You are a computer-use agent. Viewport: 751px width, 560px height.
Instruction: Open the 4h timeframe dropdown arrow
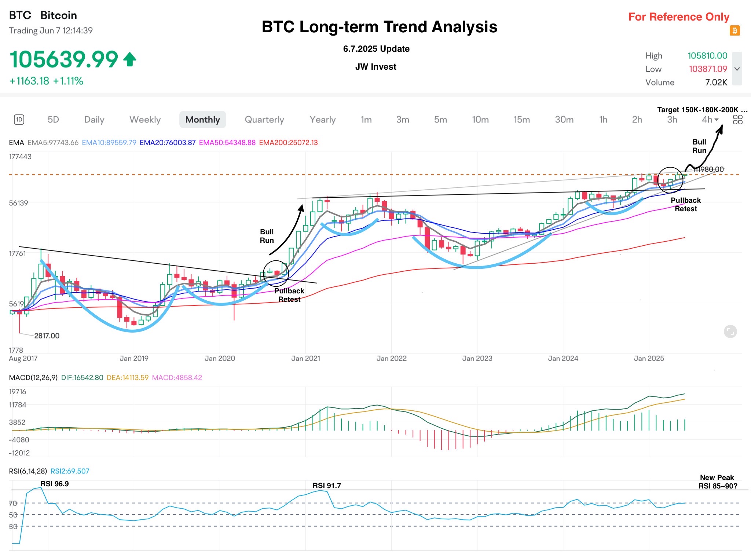(x=717, y=120)
